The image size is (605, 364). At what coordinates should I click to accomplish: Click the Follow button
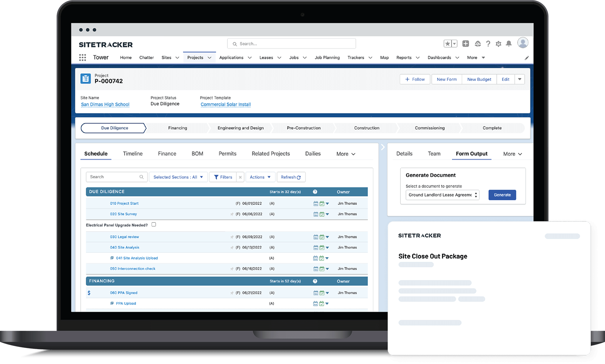(x=415, y=79)
